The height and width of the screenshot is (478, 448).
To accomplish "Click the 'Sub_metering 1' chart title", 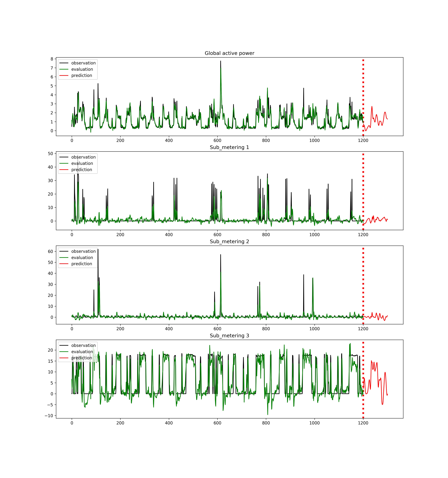I will click(x=229, y=147).
